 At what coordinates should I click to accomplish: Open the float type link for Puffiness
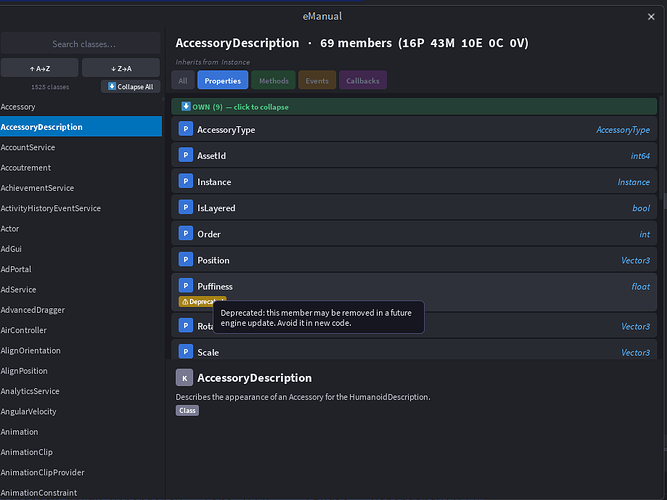pyautogui.click(x=641, y=286)
